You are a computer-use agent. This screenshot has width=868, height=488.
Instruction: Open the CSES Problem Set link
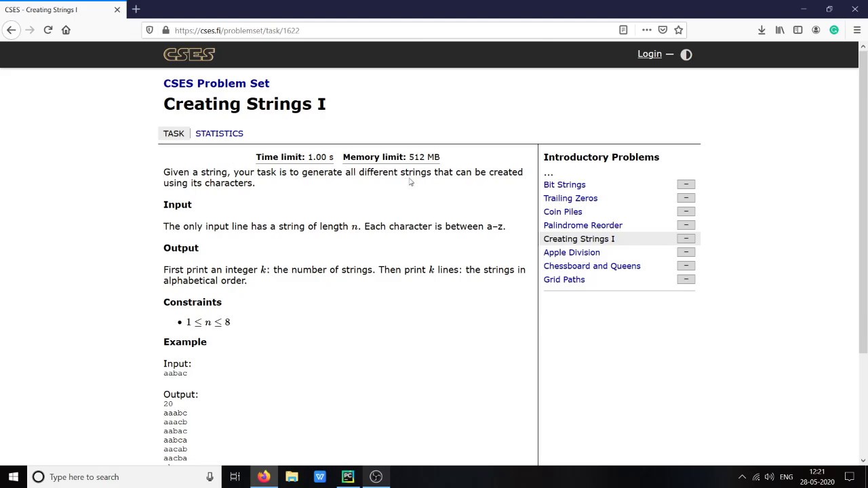216,83
